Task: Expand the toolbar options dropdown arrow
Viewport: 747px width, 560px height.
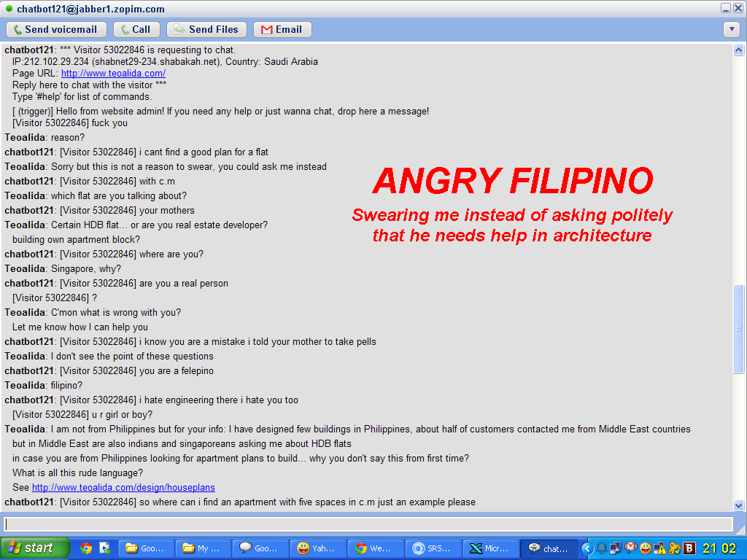Action: pos(732,29)
